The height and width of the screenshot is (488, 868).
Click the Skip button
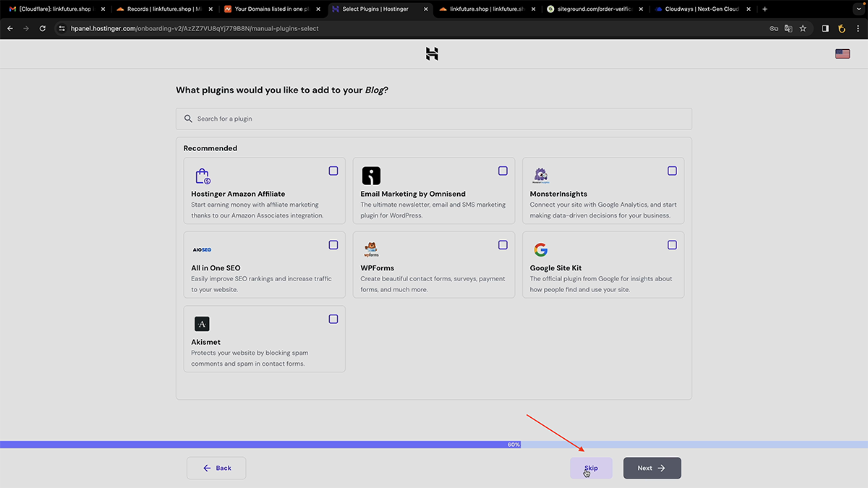[x=591, y=468]
